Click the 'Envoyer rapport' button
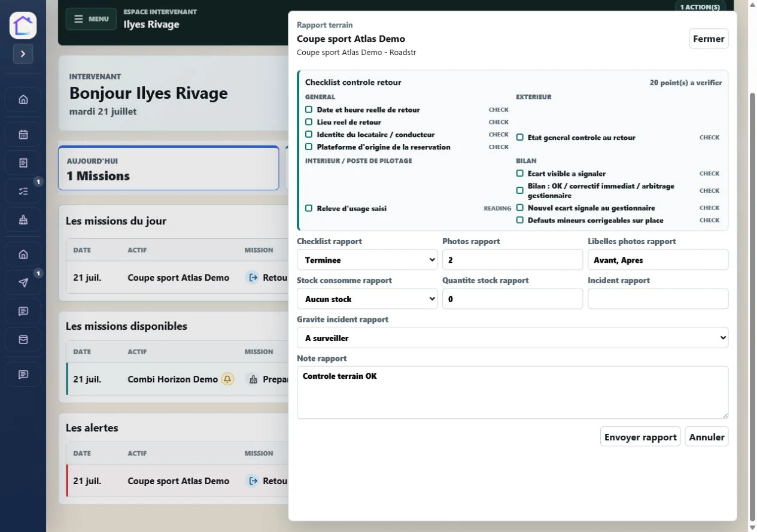Image resolution: width=757 pixels, height=532 pixels. (x=640, y=437)
